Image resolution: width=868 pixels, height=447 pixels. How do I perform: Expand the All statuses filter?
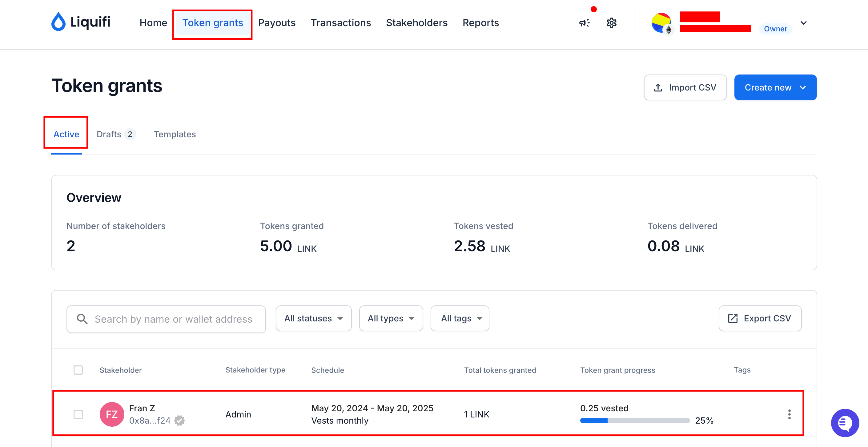[313, 318]
